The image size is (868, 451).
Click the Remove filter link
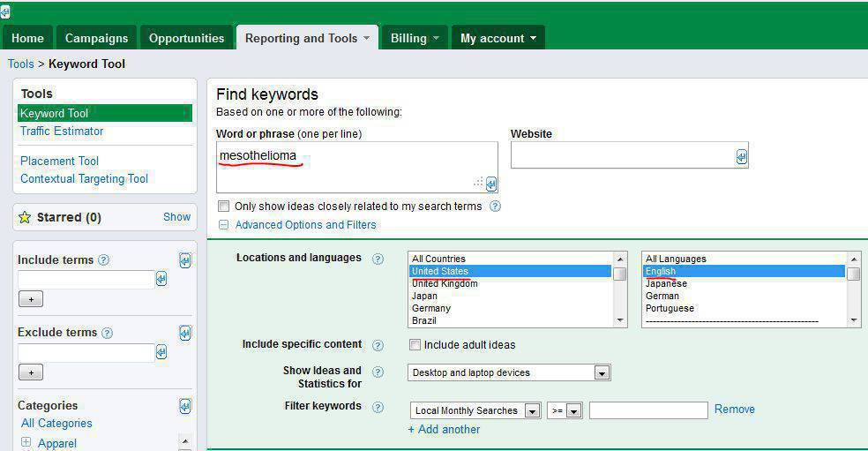[x=734, y=410]
